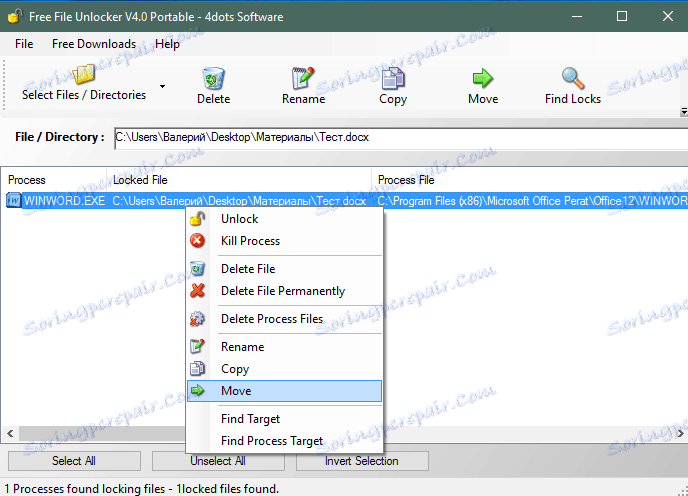This screenshot has width=688, height=496.
Task: Choose Find Process Target menu entry
Action: [284, 441]
